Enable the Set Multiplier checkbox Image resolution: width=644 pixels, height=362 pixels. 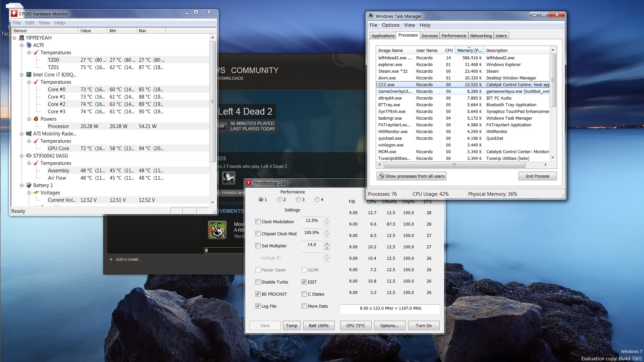(258, 246)
